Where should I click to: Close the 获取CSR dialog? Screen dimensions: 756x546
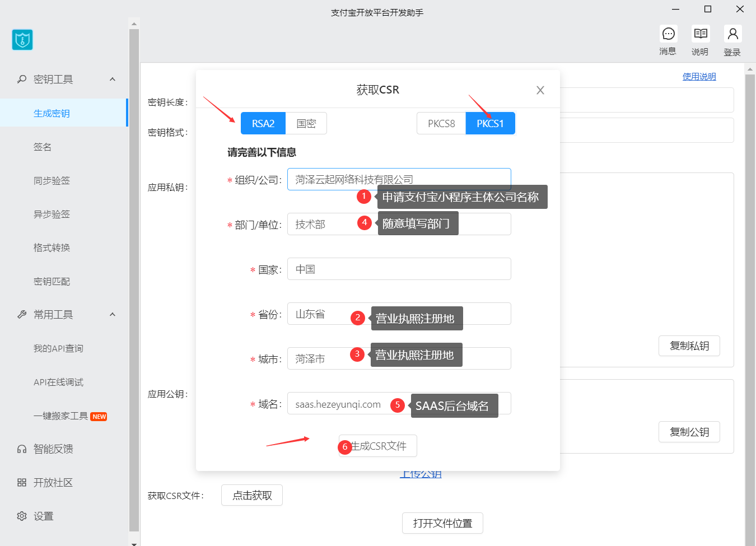(540, 90)
